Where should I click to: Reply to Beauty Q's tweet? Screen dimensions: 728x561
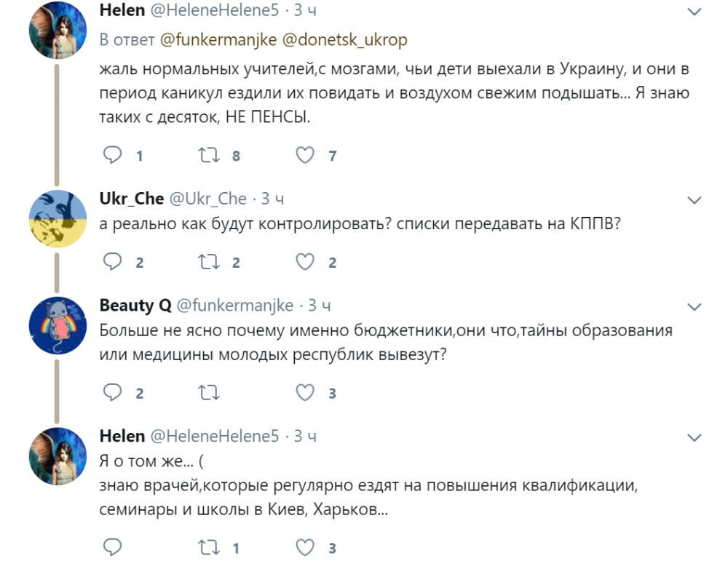click(x=111, y=393)
